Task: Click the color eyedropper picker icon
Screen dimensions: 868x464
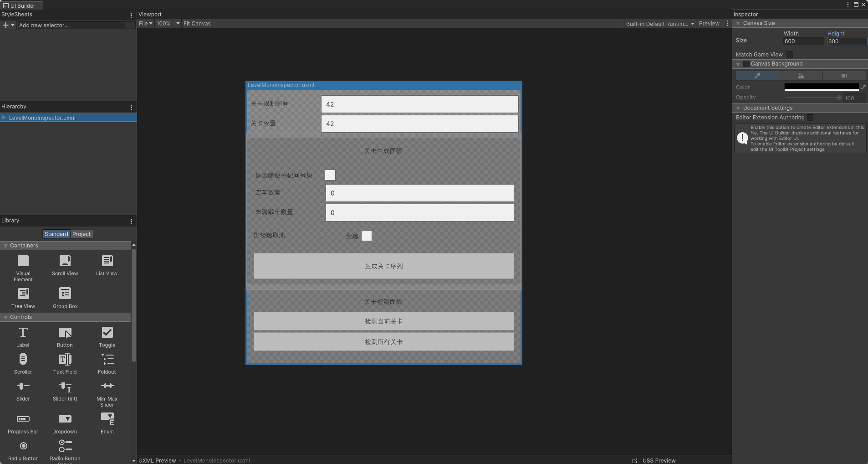Action: tap(863, 87)
